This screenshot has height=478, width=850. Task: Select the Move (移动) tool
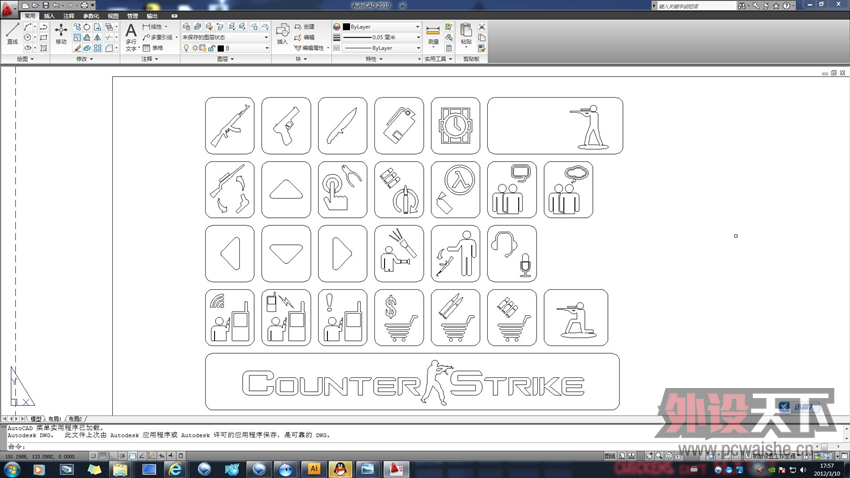61,34
